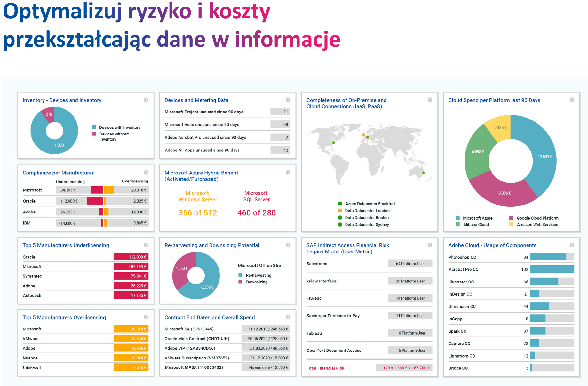Click the Google Cloud Platform legend swatch
588x386 pixels.
pos(511,218)
